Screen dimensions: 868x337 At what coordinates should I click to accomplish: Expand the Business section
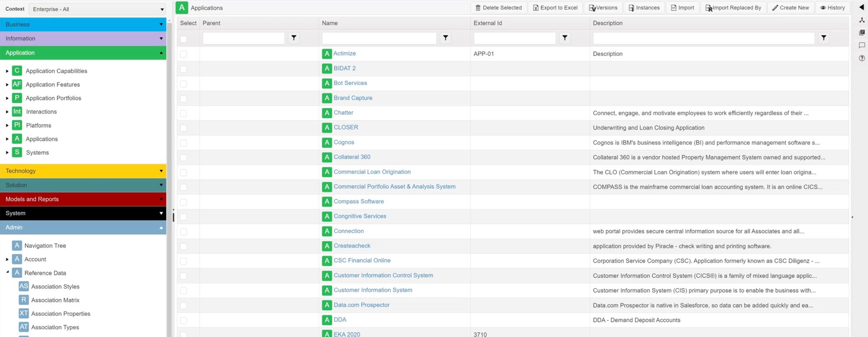pyautogui.click(x=83, y=24)
